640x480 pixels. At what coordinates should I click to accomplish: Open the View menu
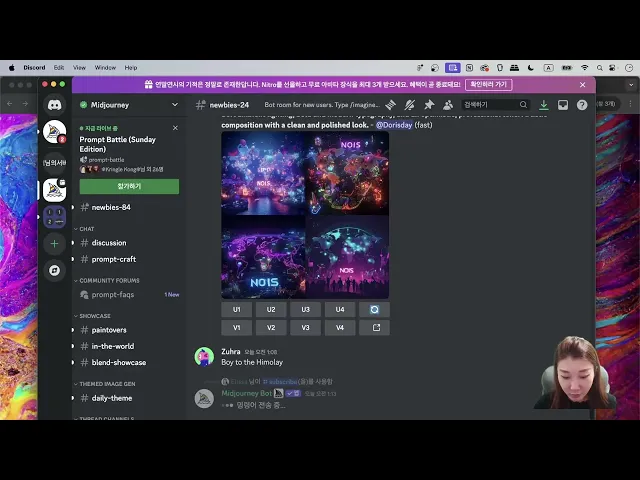point(79,68)
